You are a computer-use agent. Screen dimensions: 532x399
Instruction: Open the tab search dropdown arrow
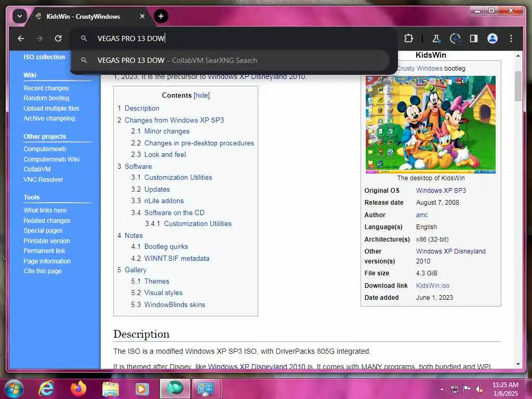[19, 16]
